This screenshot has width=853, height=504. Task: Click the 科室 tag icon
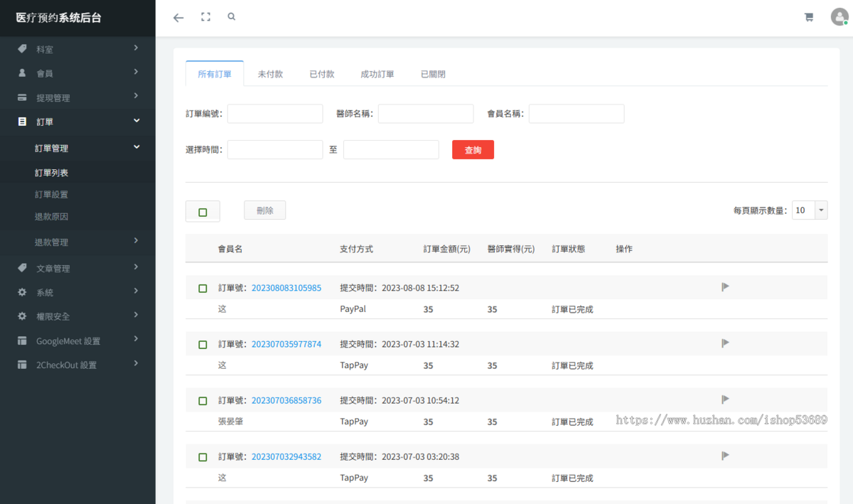[x=22, y=49]
